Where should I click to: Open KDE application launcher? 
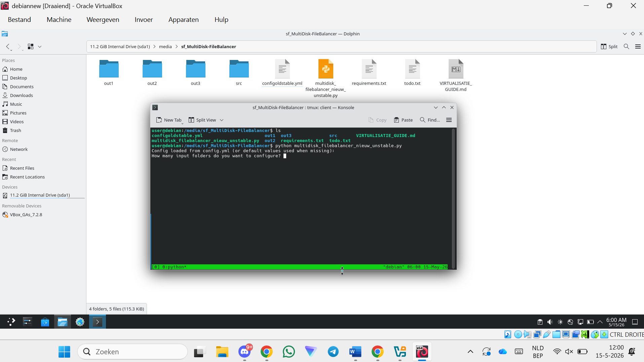click(11, 322)
